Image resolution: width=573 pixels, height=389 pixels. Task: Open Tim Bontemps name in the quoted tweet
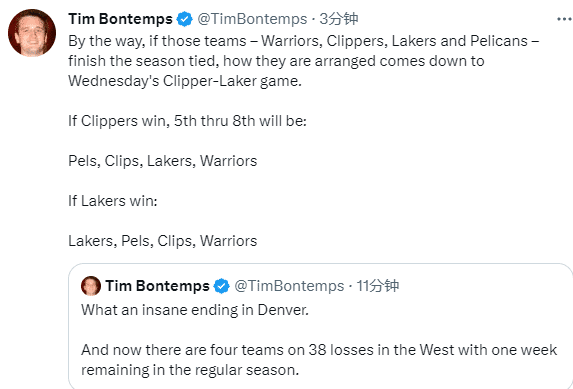157,286
